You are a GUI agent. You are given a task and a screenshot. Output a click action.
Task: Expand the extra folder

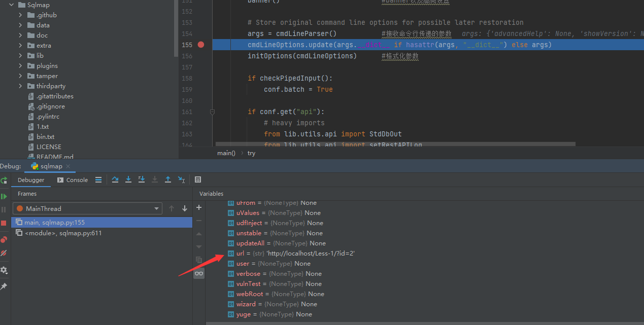tap(20, 46)
